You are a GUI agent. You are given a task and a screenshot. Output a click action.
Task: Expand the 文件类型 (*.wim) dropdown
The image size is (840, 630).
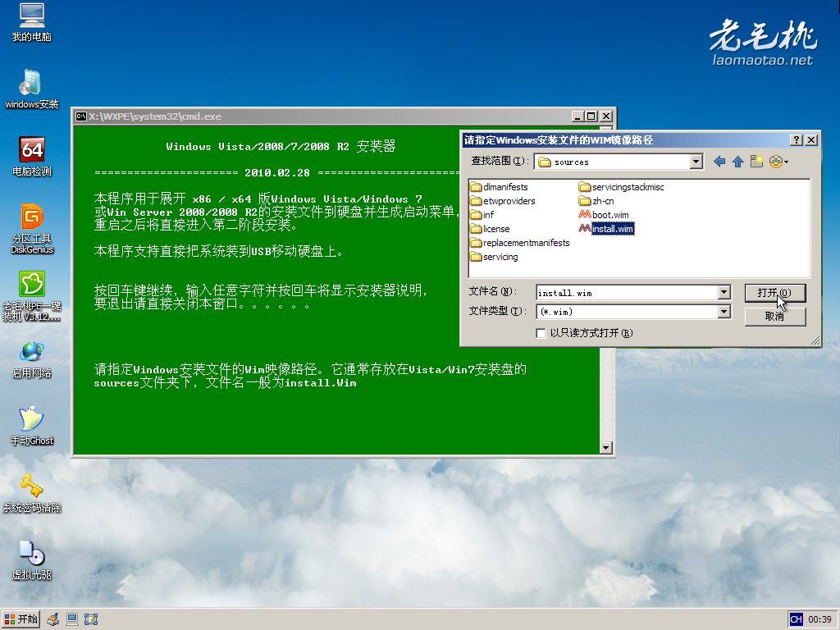(x=724, y=311)
